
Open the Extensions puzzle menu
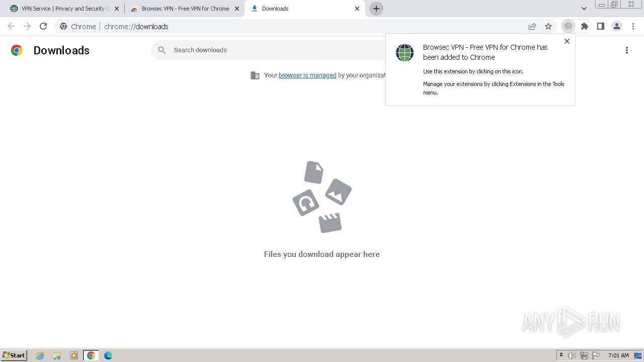tap(584, 26)
